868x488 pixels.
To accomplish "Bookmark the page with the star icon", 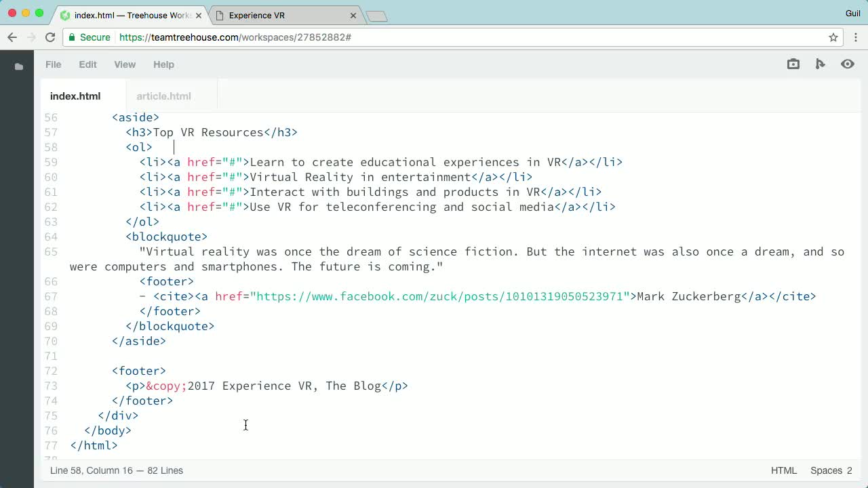I will point(833,37).
